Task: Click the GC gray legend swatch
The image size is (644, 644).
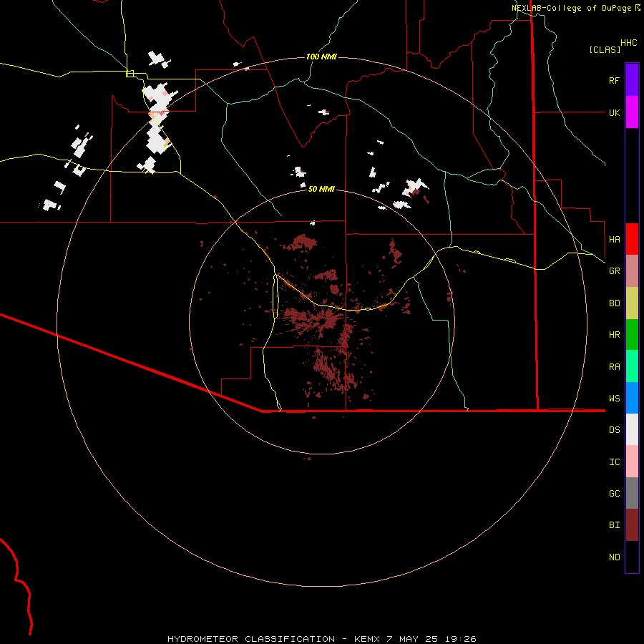Action: tap(632, 493)
